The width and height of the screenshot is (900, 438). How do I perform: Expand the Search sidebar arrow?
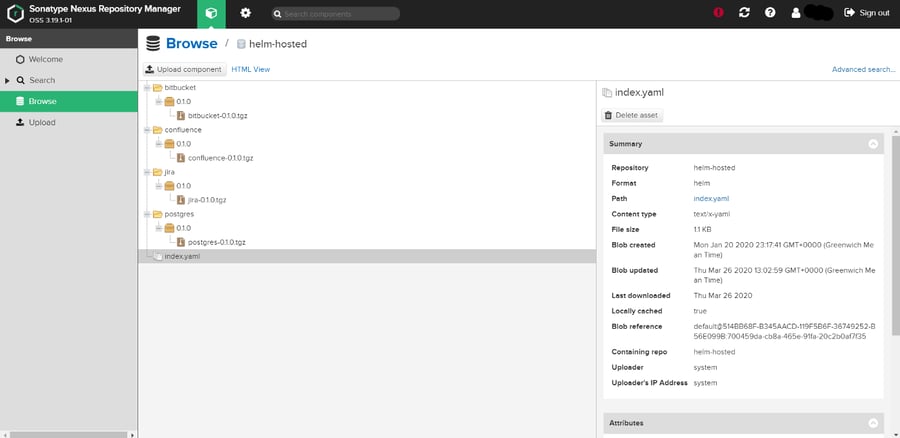pos(7,81)
